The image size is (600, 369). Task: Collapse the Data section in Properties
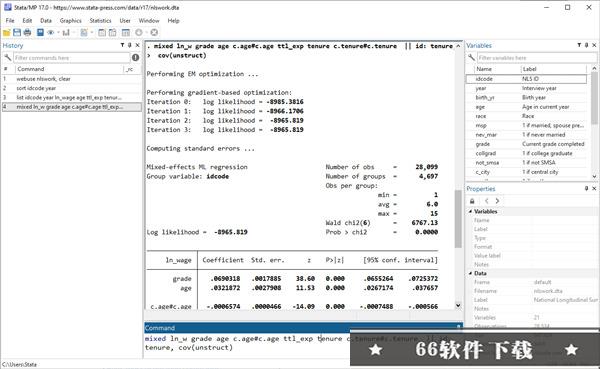click(x=471, y=273)
